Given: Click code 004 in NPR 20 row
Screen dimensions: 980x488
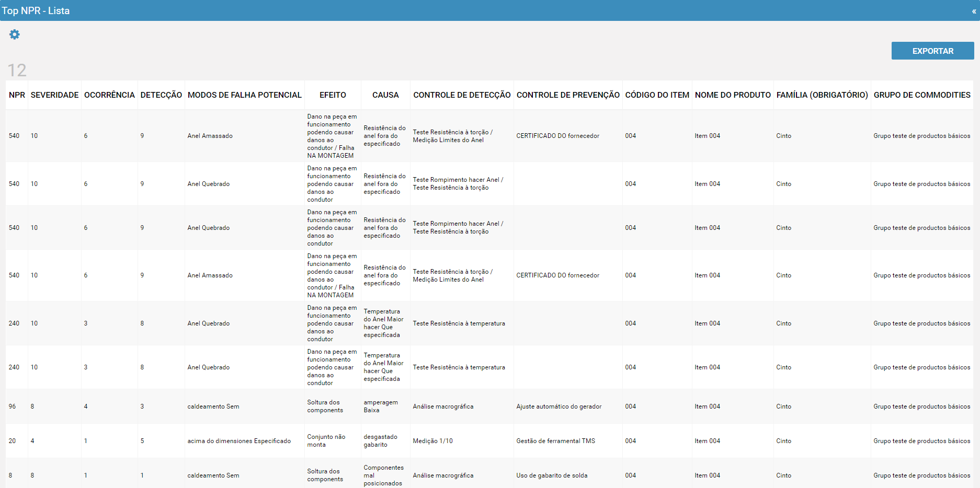Looking at the screenshot, I should (x=630, y=441).
